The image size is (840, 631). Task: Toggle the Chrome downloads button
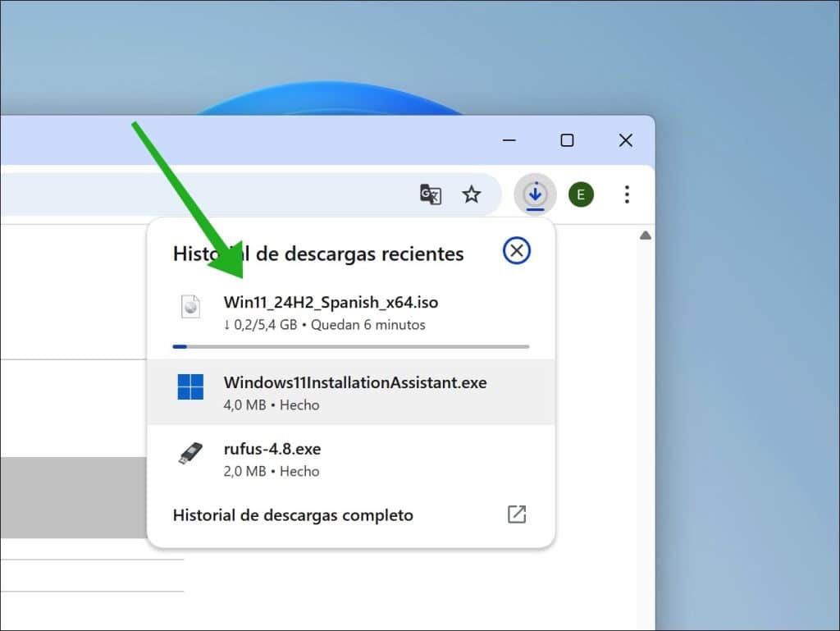click(x=535, y=194)
